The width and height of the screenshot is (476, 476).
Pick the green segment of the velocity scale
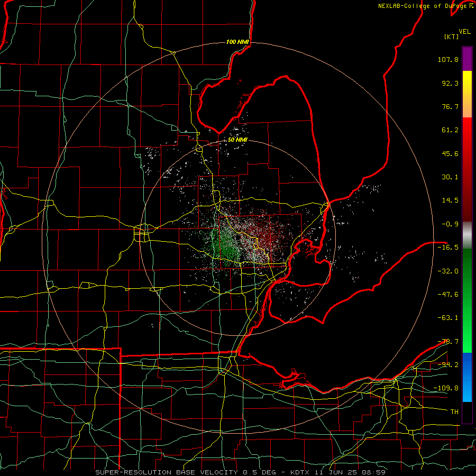[467, 300]
